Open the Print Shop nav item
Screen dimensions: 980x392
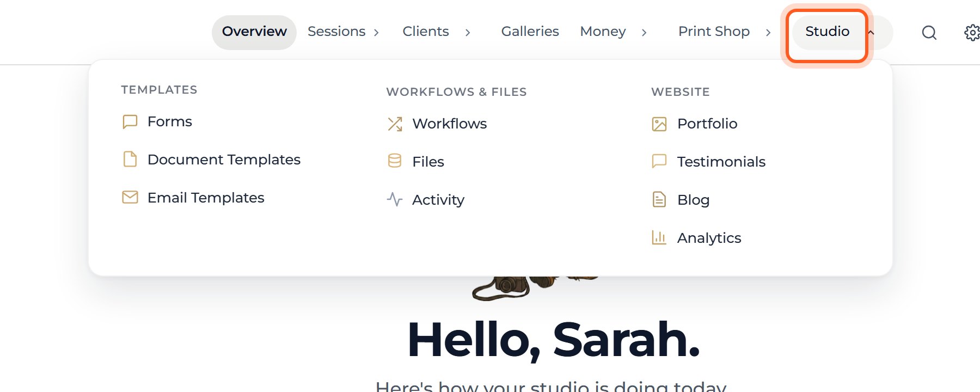coord(714,32)
